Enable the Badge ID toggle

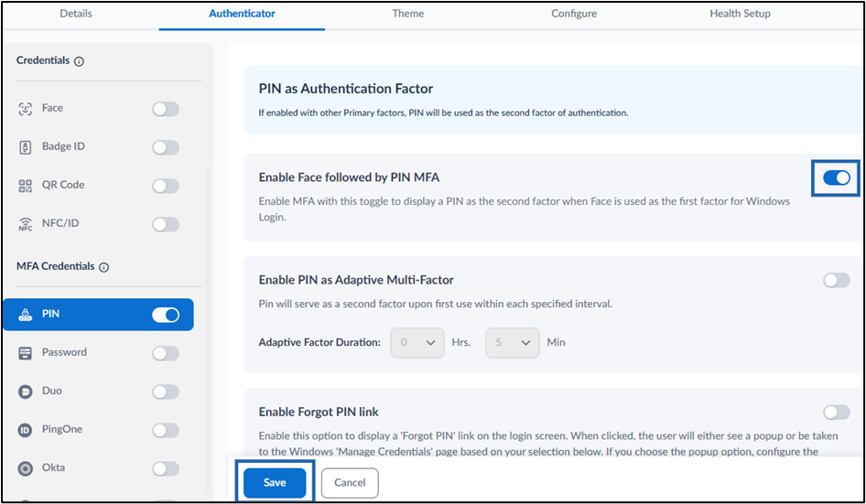[166, 147]
